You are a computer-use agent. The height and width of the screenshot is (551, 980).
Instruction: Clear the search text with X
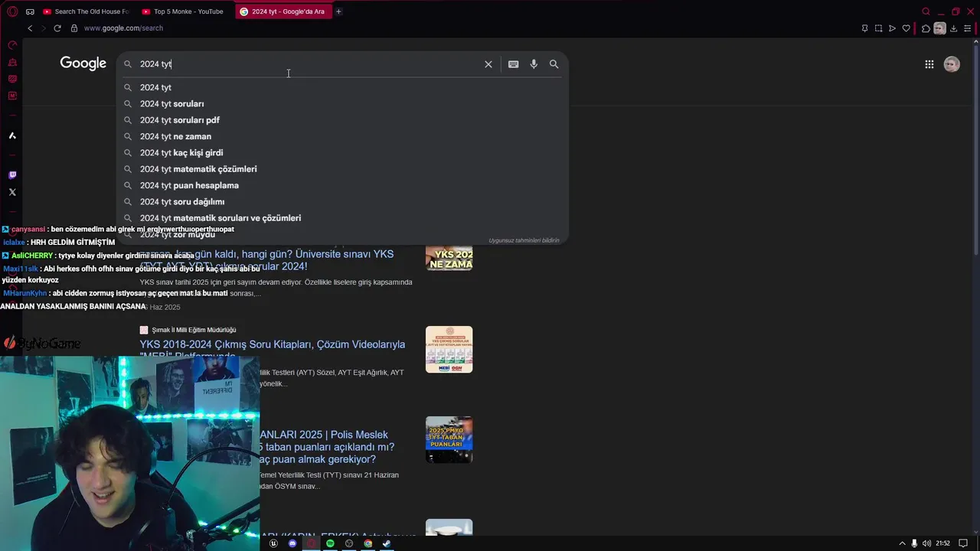[x=488, y=64]
